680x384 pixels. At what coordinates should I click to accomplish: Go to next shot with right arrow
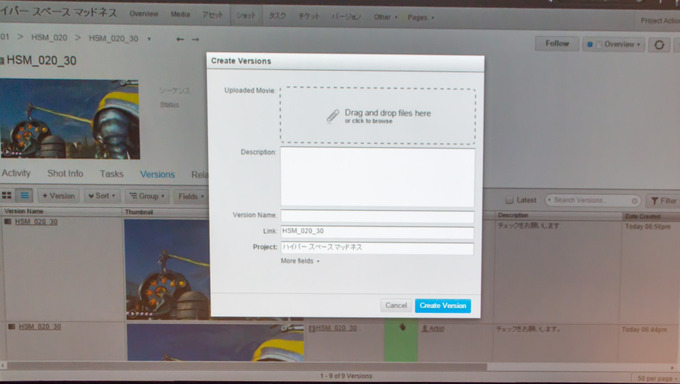coord(196,39)
